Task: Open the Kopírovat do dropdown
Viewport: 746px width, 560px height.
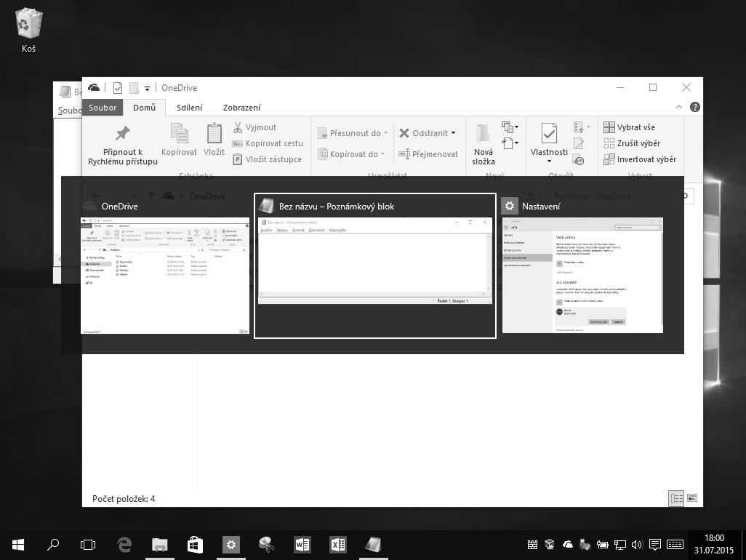Action: (x=351, y=154)
